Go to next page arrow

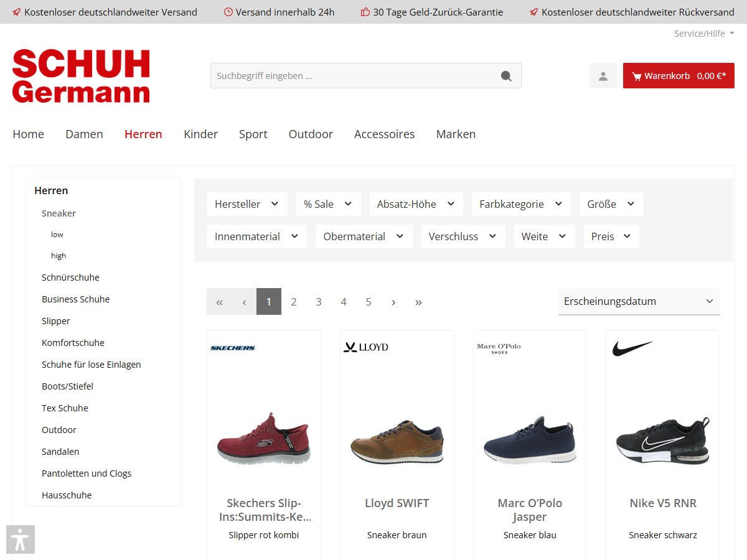click(x=393, y=302)
